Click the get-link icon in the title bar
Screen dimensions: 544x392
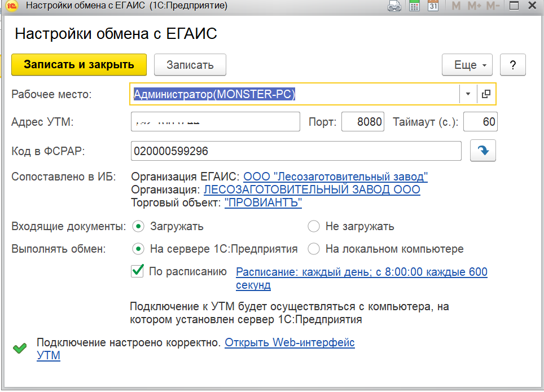pyautogui.click(x=394, y=6)
